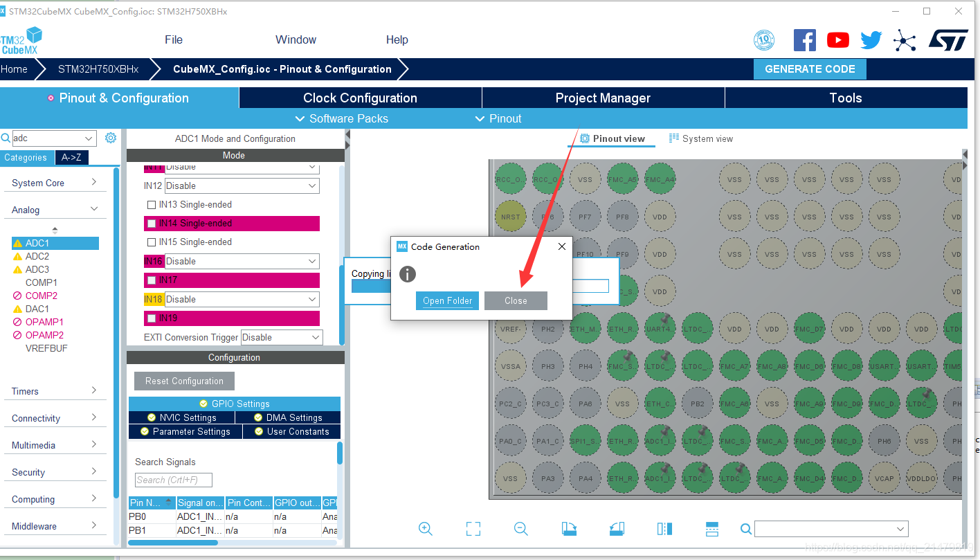Screen dimensions: 980x560
Task: Click the 10-year anniversary badge icon
Action: pyautogui.click(x=764, y=40)
